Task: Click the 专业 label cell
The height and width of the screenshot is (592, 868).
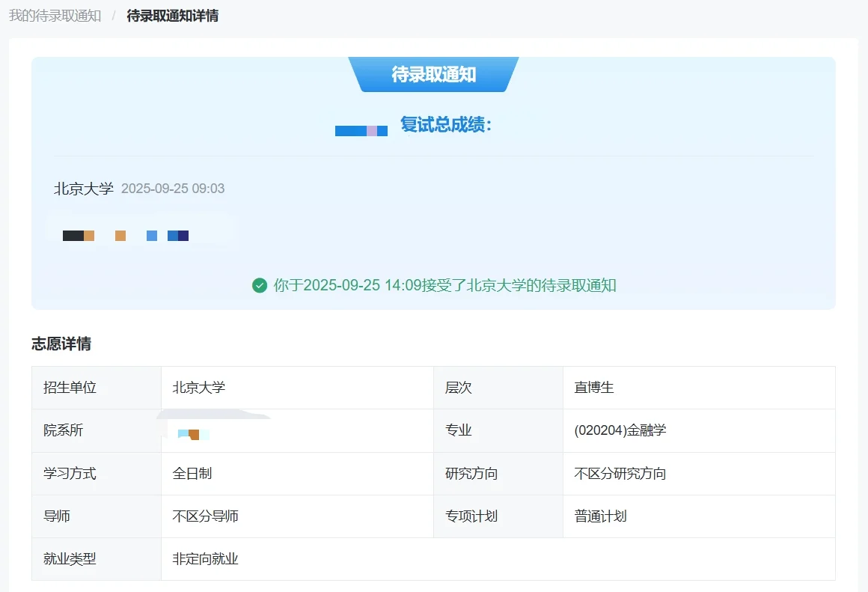Action: [498, 431]
